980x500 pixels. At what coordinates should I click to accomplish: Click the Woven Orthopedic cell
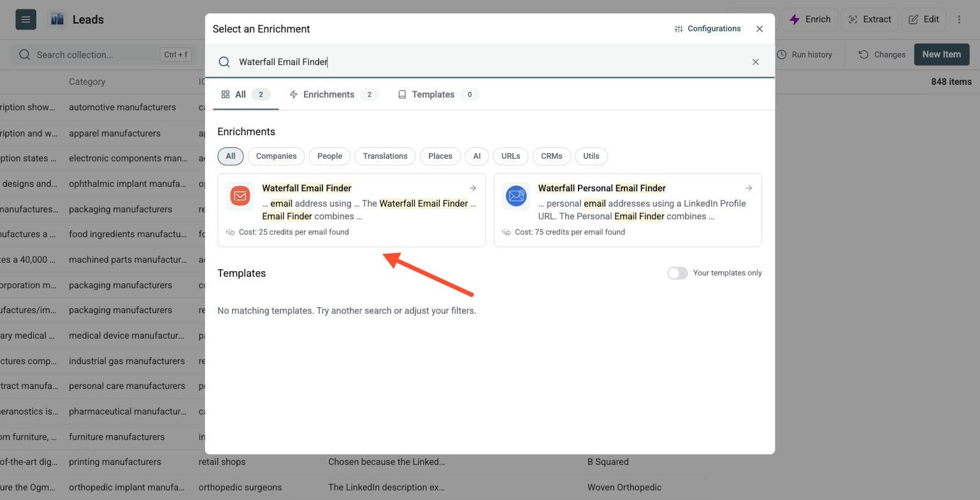point(624,487)
